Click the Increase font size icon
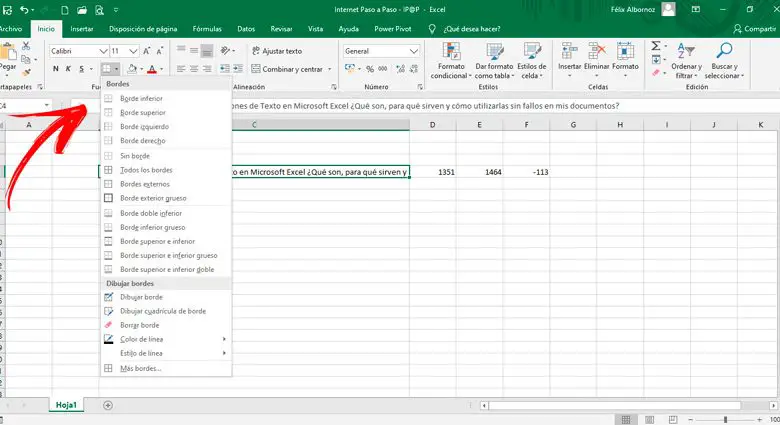The width and height of the screenshot is (780, 425). click(147, 51)
